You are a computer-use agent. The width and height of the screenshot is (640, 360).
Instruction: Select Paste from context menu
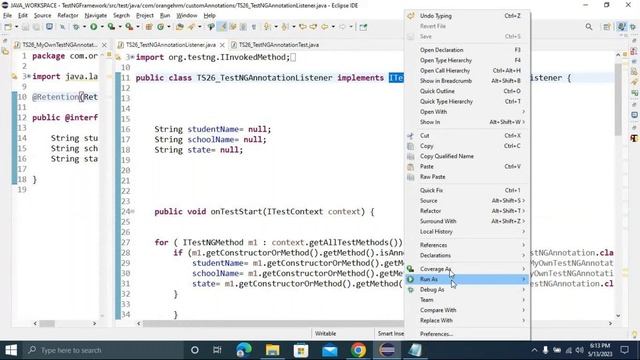(467, 167)
